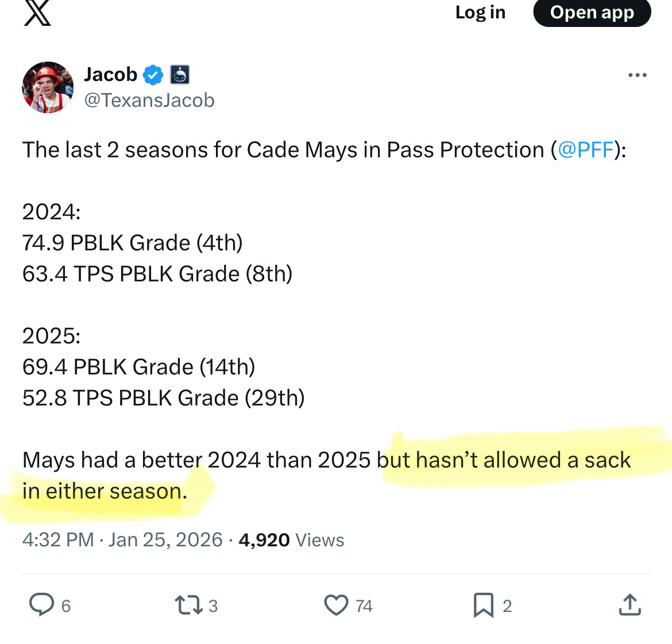Click the reply speech bubble icon
Viewport: 672px width, 644px height.
41,605
